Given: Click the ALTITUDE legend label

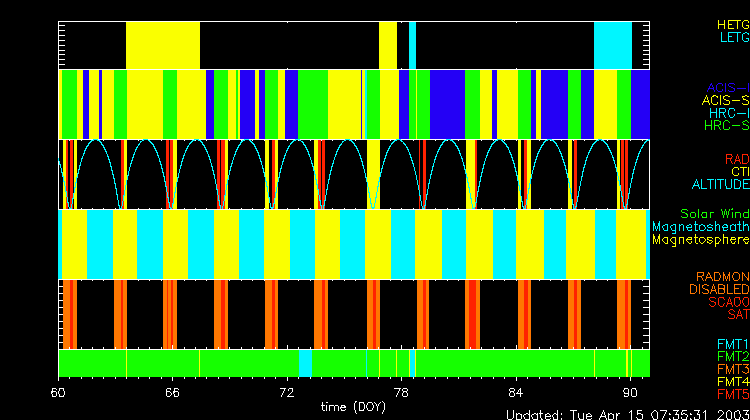Looking at the screenshot, I should click(719, 185).
